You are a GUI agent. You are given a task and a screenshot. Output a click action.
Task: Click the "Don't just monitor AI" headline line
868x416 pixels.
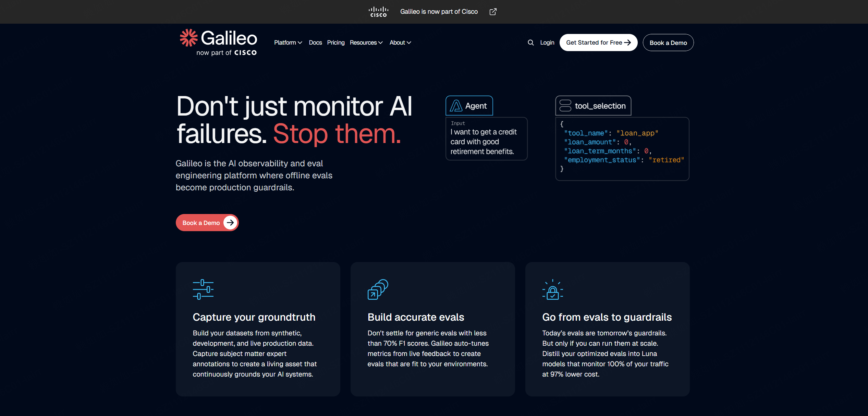[294, 106]
